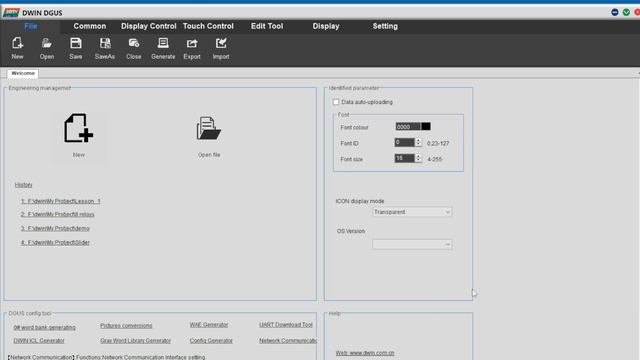Open history item 1 Lesson_1 project
The width and height of the screenshot is (640, 360).
[60, 201]
